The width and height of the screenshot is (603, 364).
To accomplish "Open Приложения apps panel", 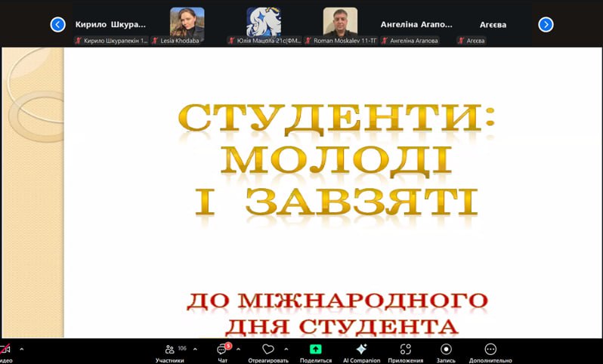I will click(405, 353).
